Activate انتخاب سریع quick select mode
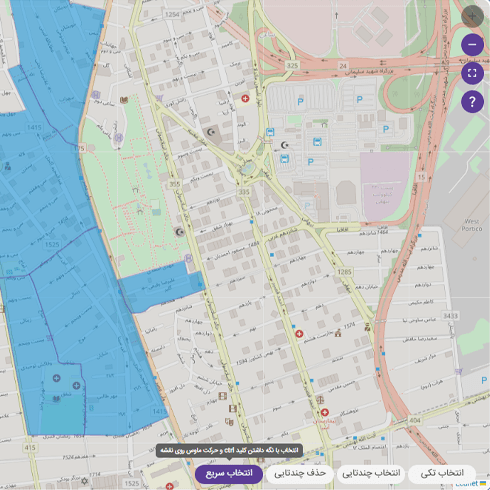 pyautogui.click(x=229, y=474)
